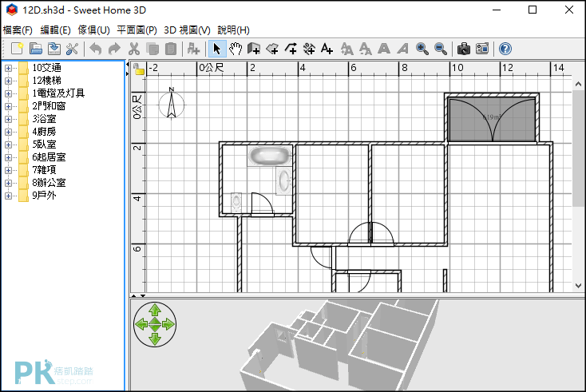Click the plan vertical scrollbar thumb
The image size is (586, 392).
pos(578,148)
